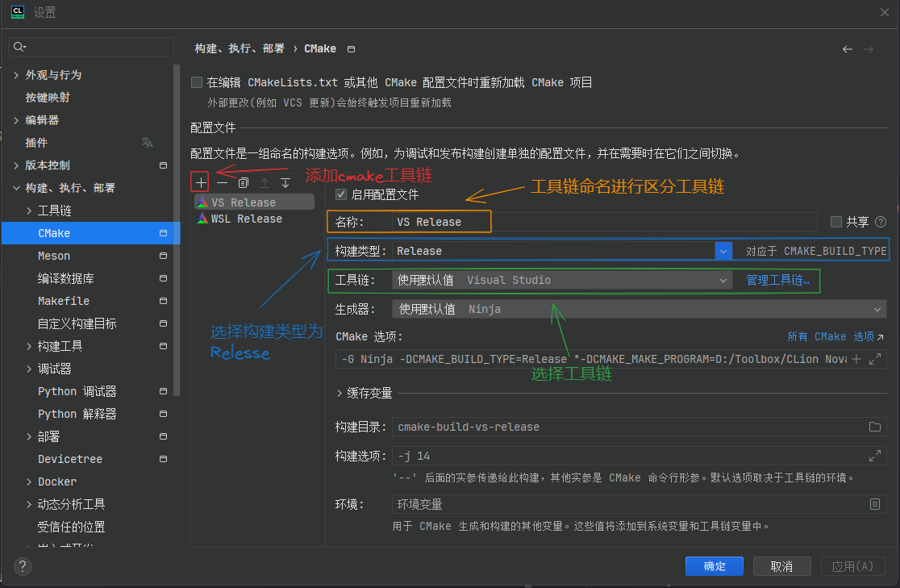Browse build directory using the folder icon
900x588 pixels.
876,426
